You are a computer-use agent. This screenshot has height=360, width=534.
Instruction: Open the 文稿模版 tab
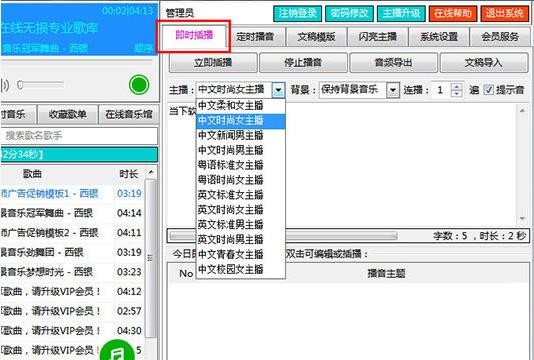point(316,37)
